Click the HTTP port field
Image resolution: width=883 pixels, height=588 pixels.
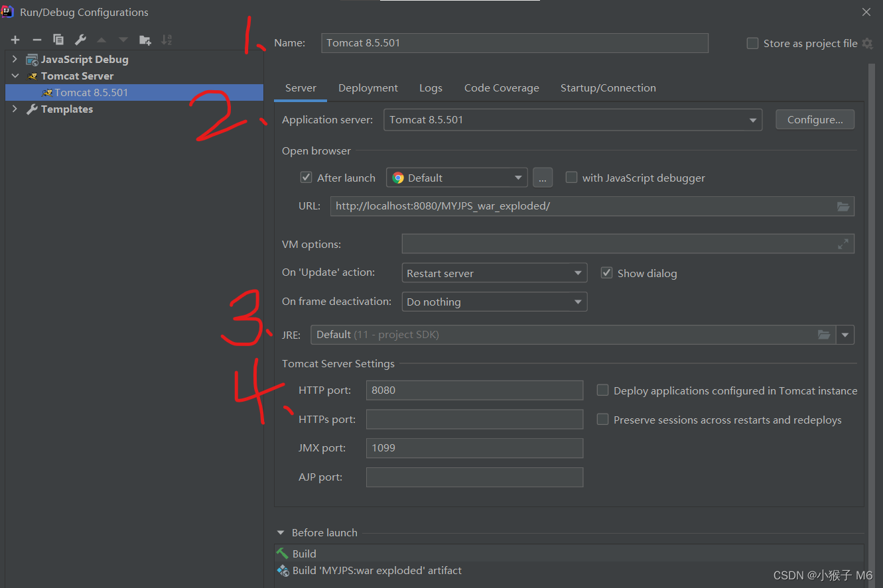(x=474, y=390)
